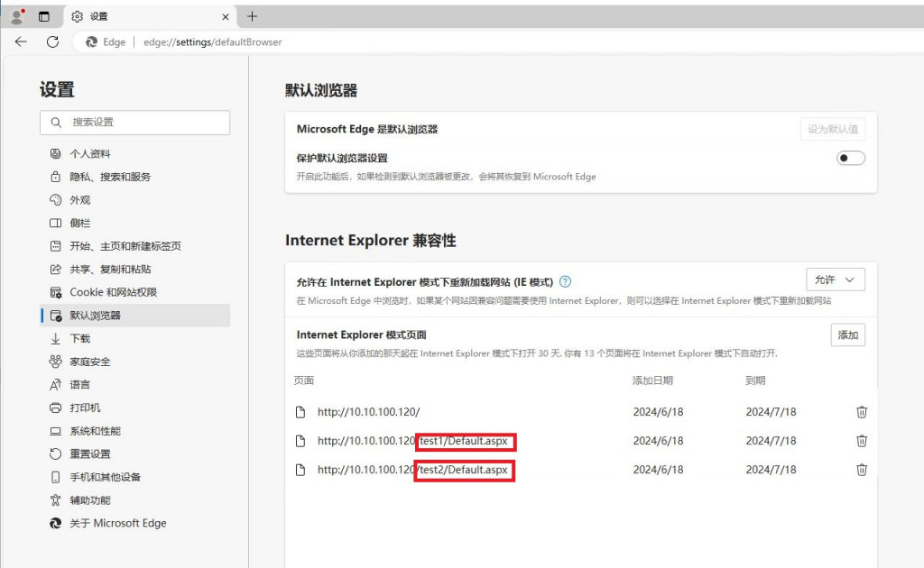Click the magnifier icon in the search settings box

pyautogui.click(x=56, y=123)
